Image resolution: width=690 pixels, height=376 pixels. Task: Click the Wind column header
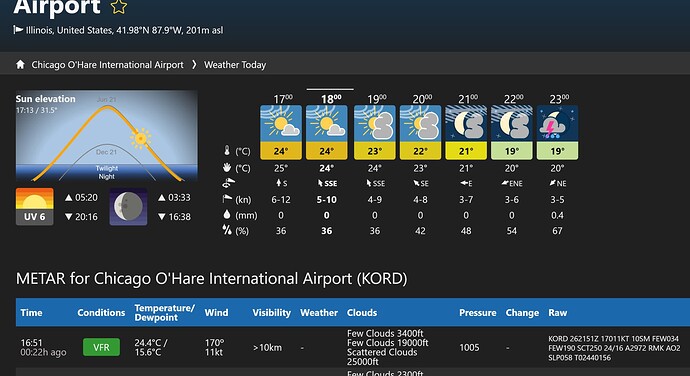pyautogui.click(x=216, y=313)
